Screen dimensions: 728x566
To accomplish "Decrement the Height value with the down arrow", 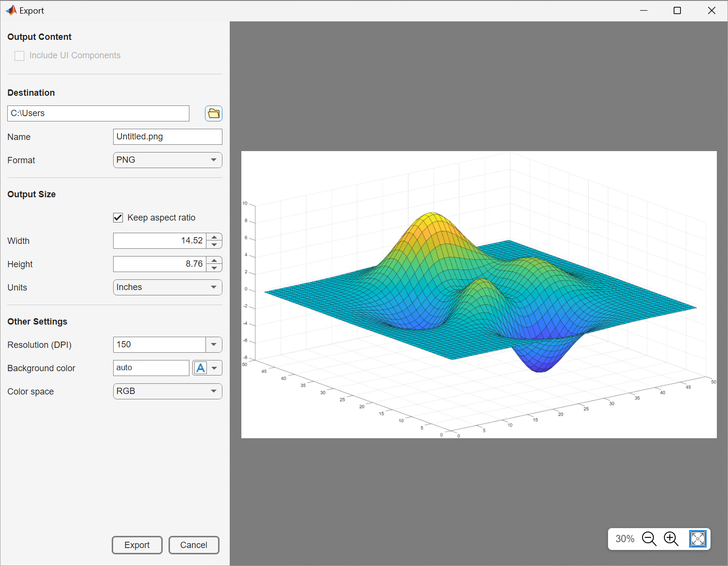I will coord(214,267).
